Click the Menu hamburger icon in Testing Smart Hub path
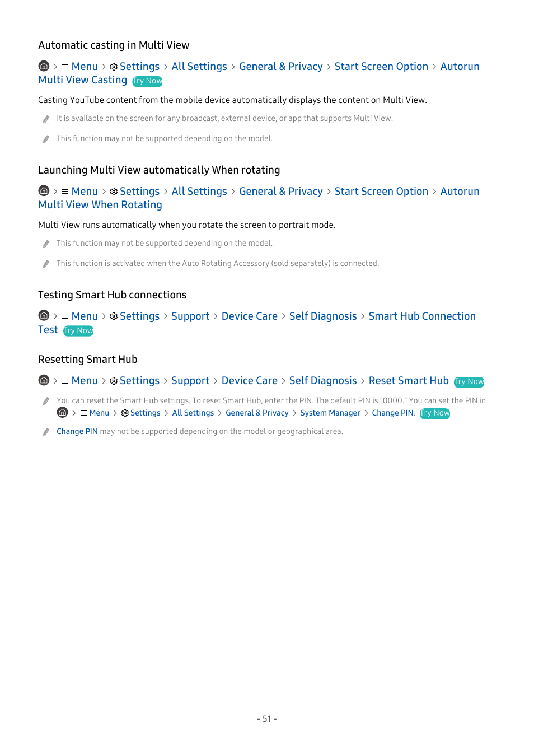The image size is (534, 756). point(65,316)
